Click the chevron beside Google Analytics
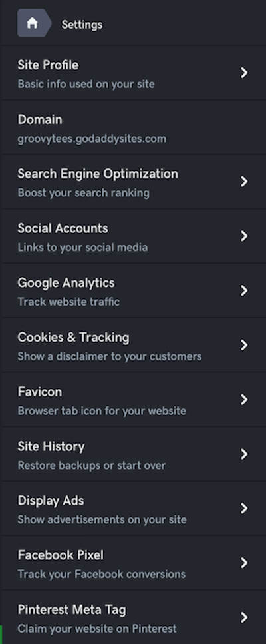The height and width of the screenshot is (644, 266). 244,291
